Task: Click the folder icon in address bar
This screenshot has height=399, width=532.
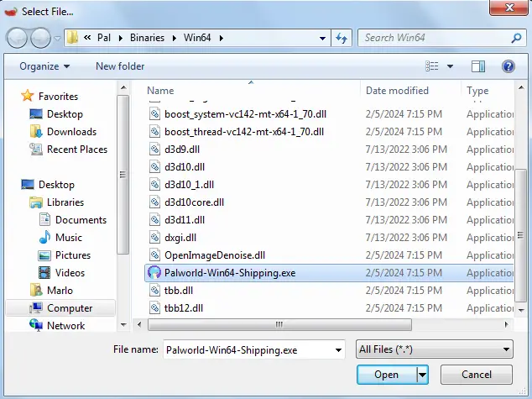Action: [72, 38]
